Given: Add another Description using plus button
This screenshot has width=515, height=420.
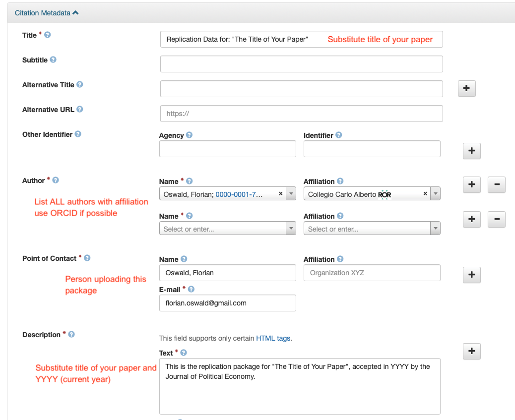Looking at the screenshot, I should (x=471, y=351).
